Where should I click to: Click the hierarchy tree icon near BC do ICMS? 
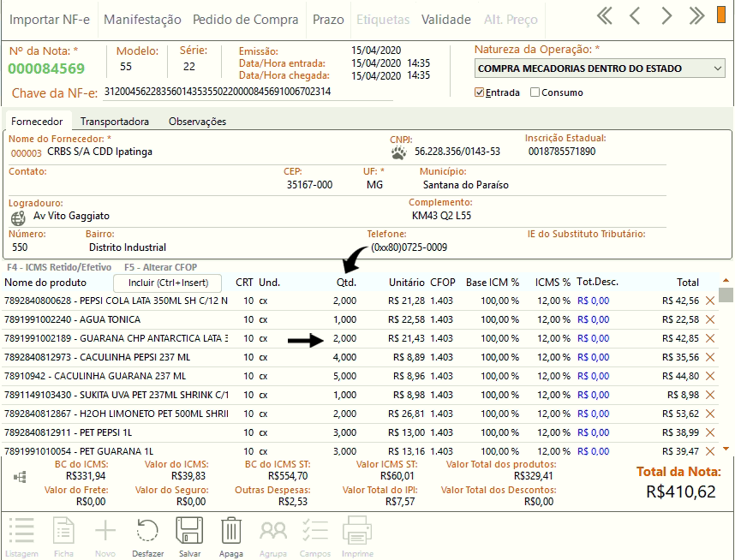click(x=20, y=477)
